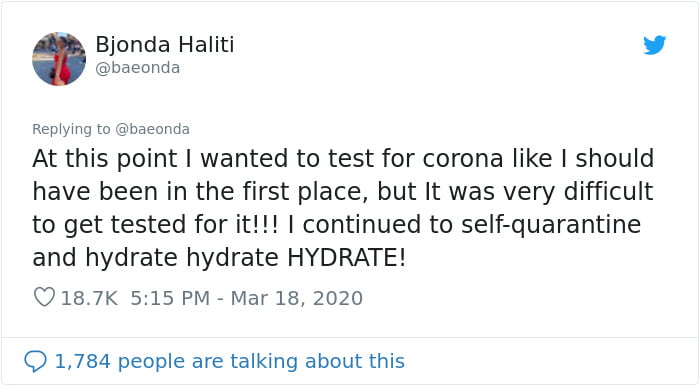
Task: Click the word 'corona' in the tweet
Action: [463, 159]
